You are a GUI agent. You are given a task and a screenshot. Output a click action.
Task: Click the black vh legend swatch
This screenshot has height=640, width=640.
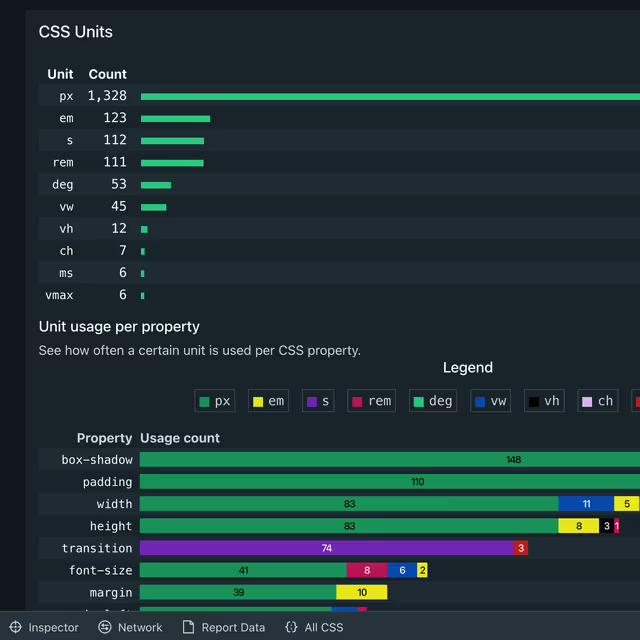tap(534, 401)
